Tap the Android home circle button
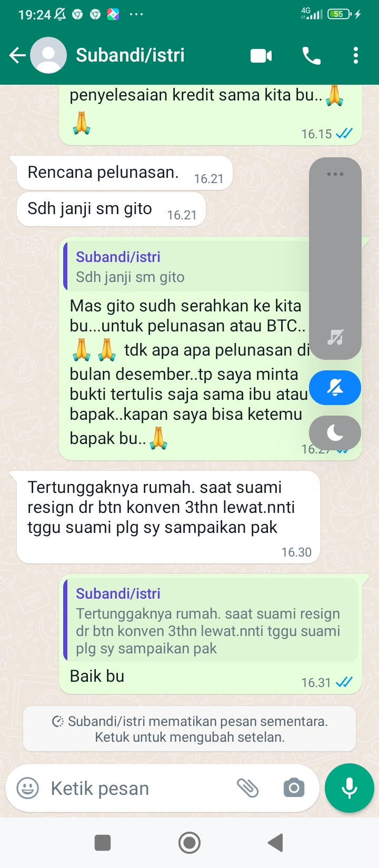 [x=189, y=842]
